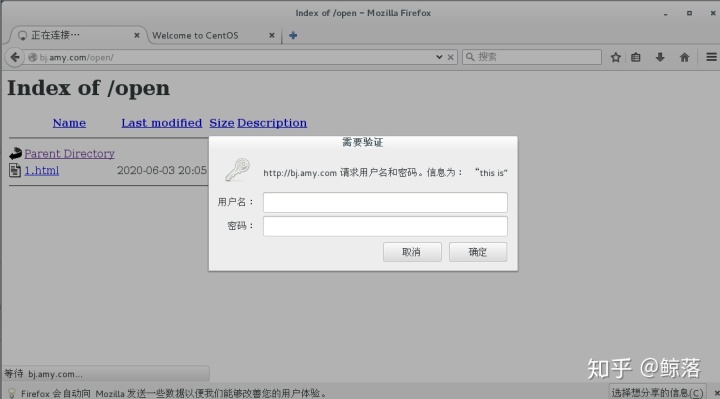The width and height of the screenshot is (720, 399).
Task: Close the '正在连接' tab
Action: tap(136, 35)
